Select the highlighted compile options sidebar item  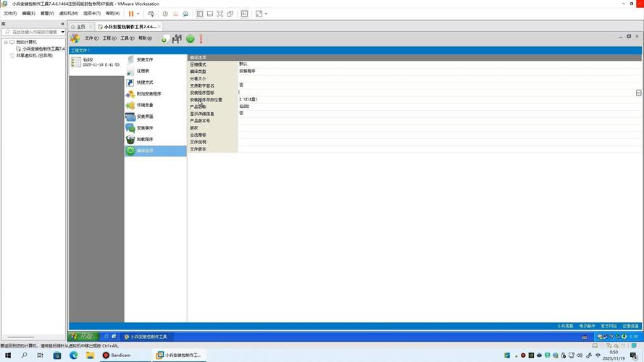[x=155, y=151]
